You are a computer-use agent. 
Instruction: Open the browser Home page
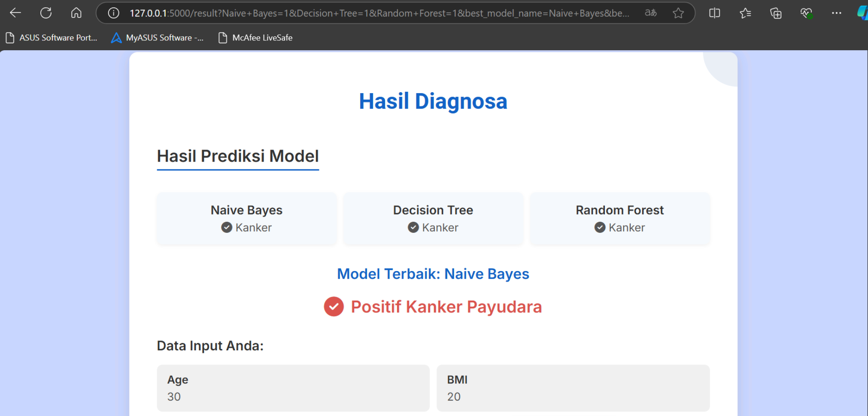[76, 13]
